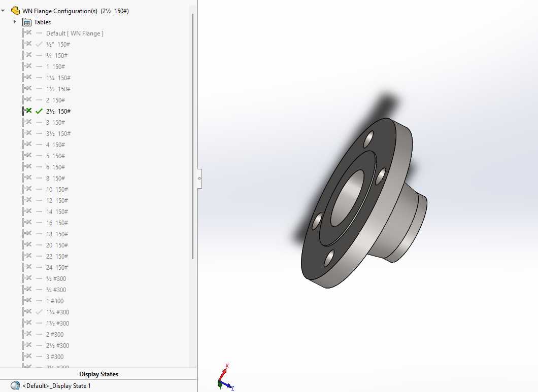Viewport: 538px width, 392px height.
Task: Select the 14 150# configuration
Action: [x=57, y=211]
